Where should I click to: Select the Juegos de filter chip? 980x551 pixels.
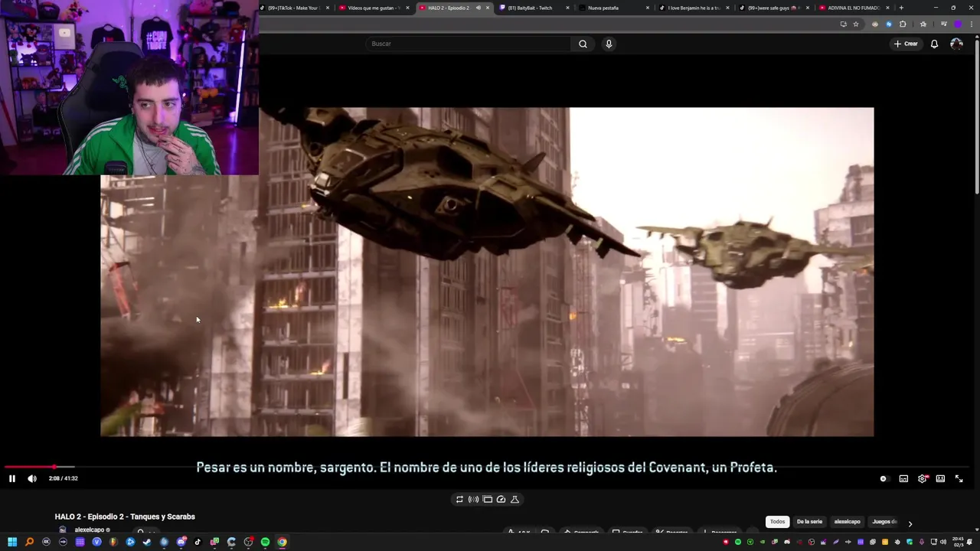pos(884,522)
